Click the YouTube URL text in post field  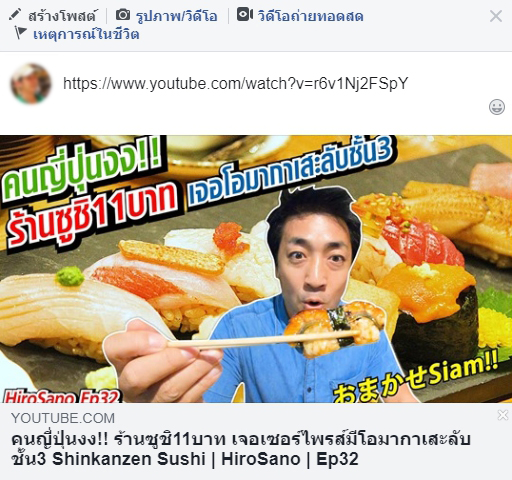click(236, 83)
